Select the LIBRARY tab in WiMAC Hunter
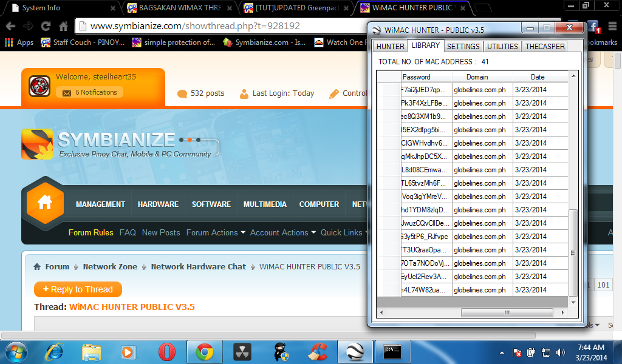Viewport: 622px width, 364px height. pyautogui.click(x=426, y=45)
